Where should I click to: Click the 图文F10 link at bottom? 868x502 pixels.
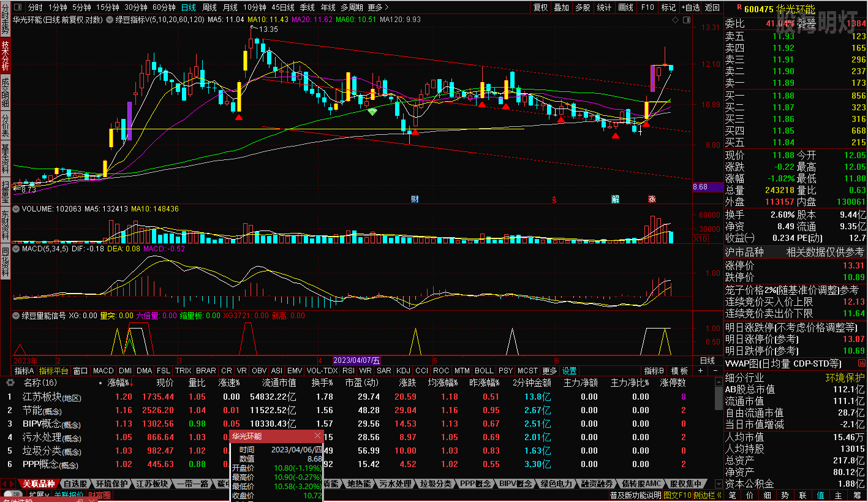pos(677,495)
